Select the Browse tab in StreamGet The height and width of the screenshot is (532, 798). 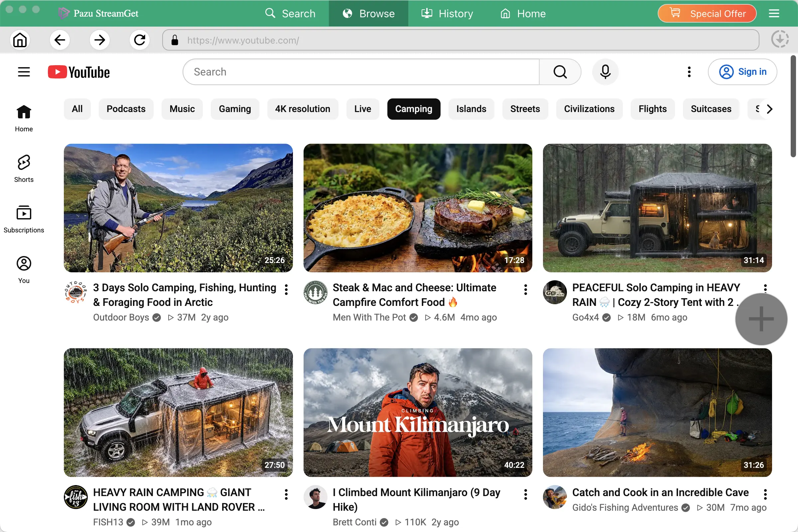point(368,13)
